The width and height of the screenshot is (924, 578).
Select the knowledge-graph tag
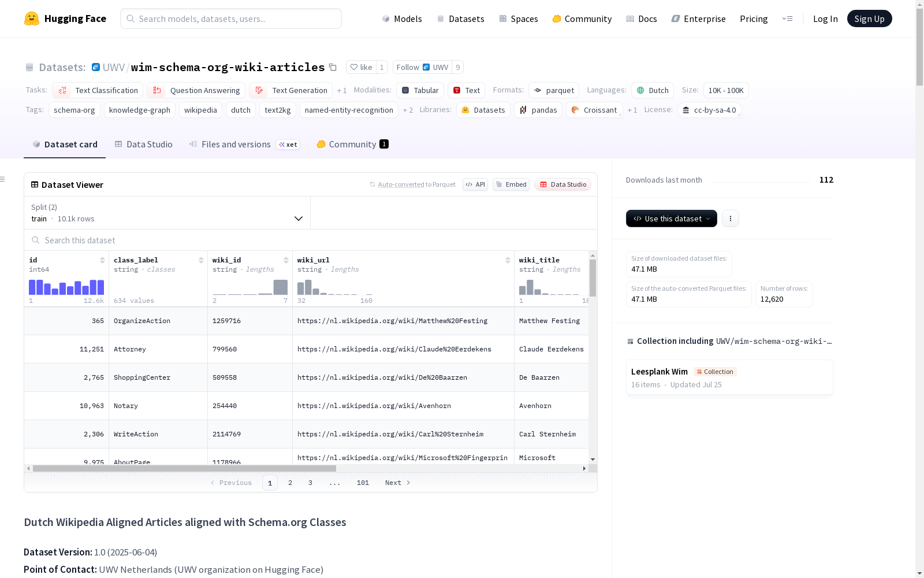pos(140,110)
